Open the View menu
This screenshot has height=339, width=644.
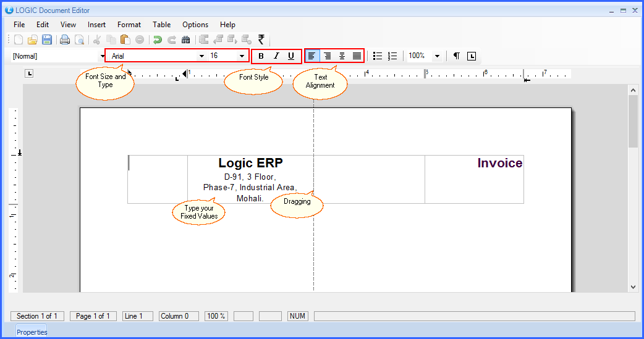(68, 25)
